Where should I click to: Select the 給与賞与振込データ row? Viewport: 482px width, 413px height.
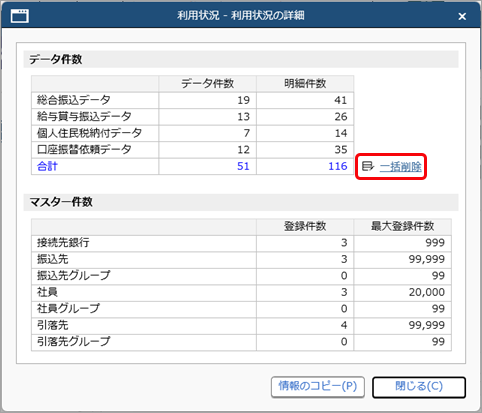tap(192, 117)
